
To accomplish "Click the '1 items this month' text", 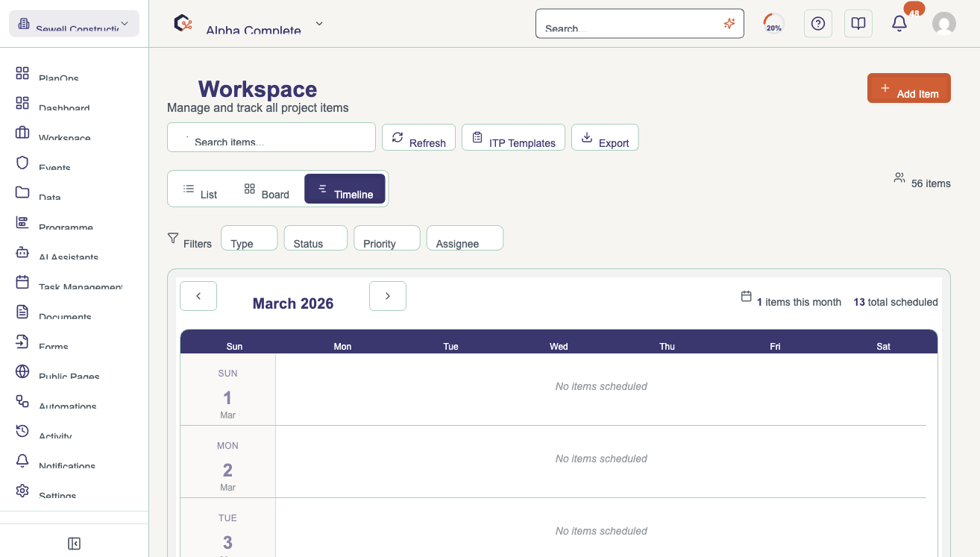I will [799, 302].
